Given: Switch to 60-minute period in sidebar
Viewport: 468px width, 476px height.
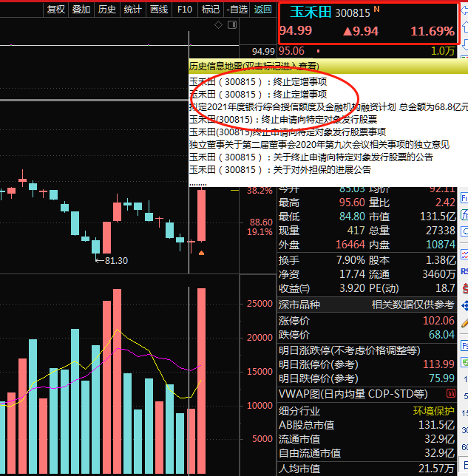Looking at the screenshot, I should [x=465, y=447].
